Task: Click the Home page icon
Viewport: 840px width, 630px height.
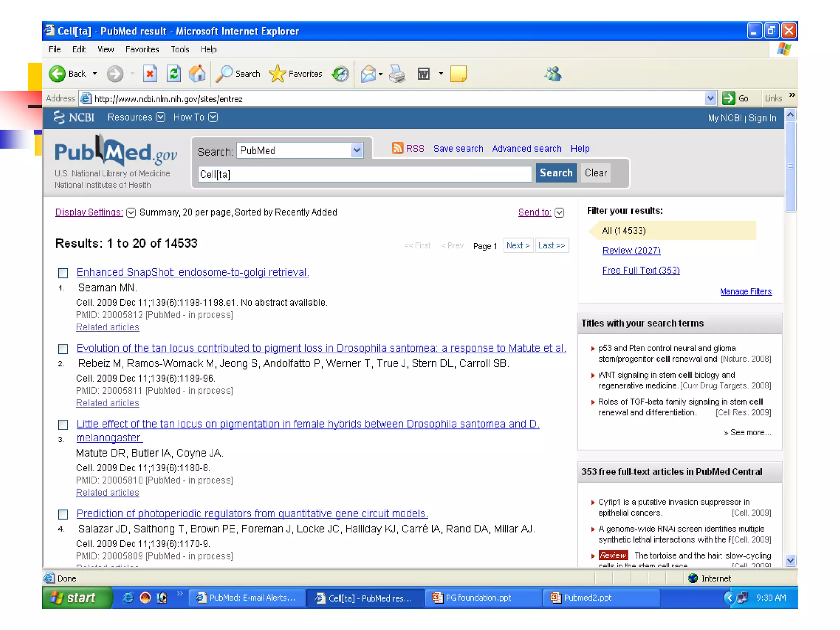Action: [x=197, y=74]
